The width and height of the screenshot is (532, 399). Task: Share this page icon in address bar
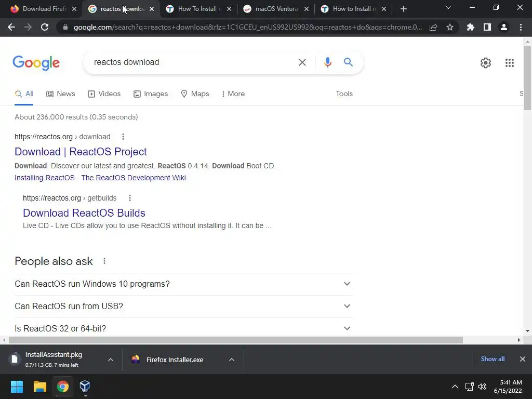coord(433,27)
